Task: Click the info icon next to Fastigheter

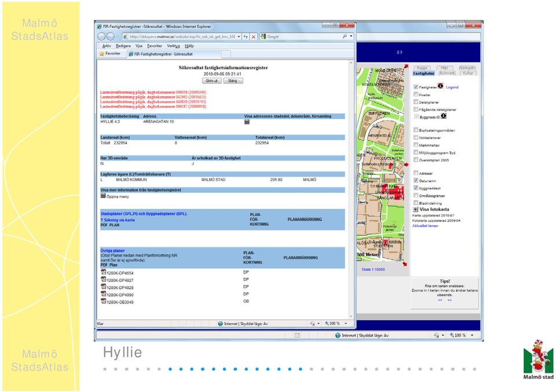Action: [x=440, y=86]
